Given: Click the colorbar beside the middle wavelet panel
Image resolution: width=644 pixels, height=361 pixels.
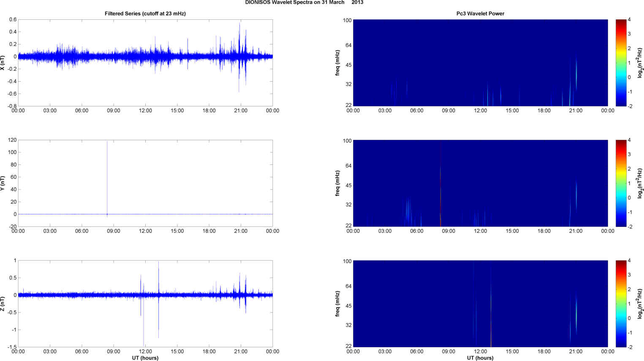Looking at the screenshot, I should point(621,183).
